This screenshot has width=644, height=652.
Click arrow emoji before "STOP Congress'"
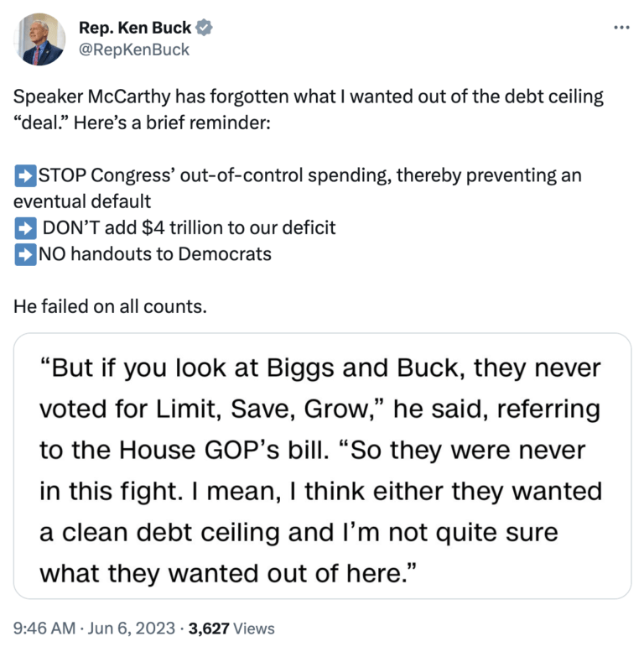click(25, 176)
